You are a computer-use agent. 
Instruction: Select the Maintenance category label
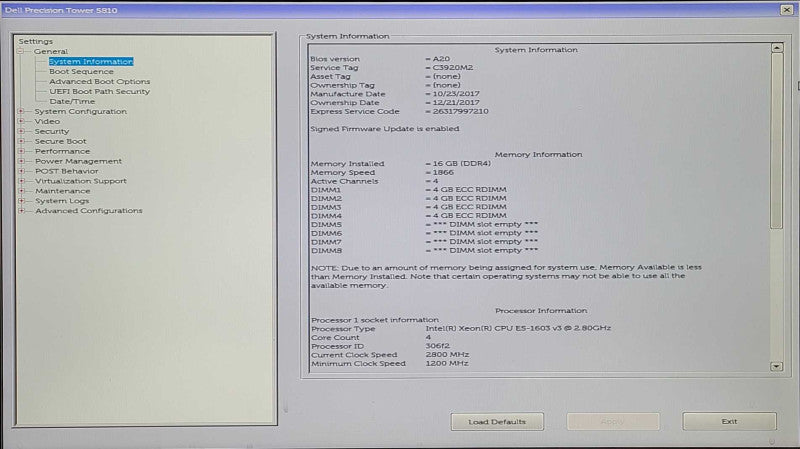62,191
